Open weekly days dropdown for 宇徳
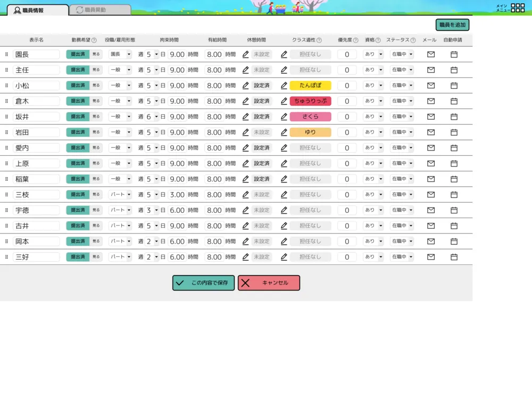532x399 pixels. tap(152, 210)
